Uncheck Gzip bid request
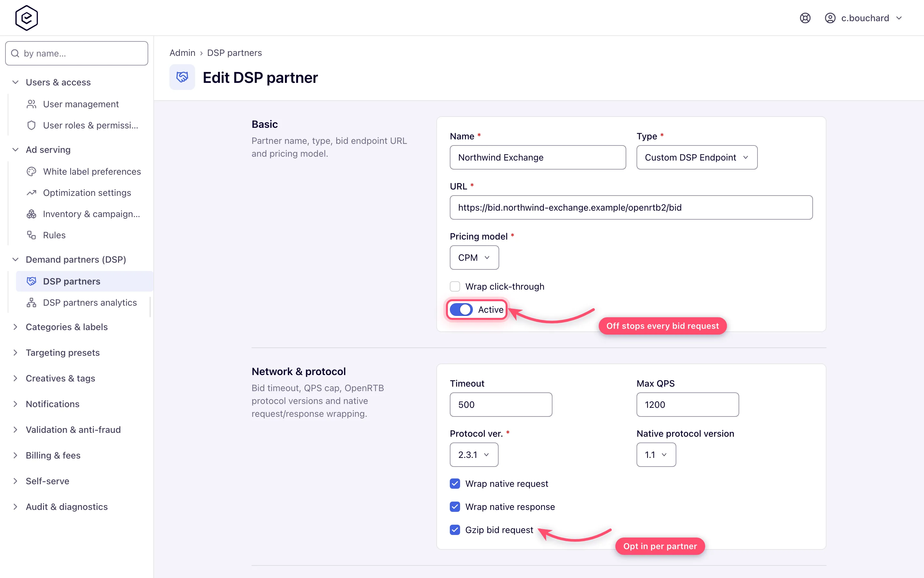The height and width of the screenshot is (578, 924). click(455, 530)
